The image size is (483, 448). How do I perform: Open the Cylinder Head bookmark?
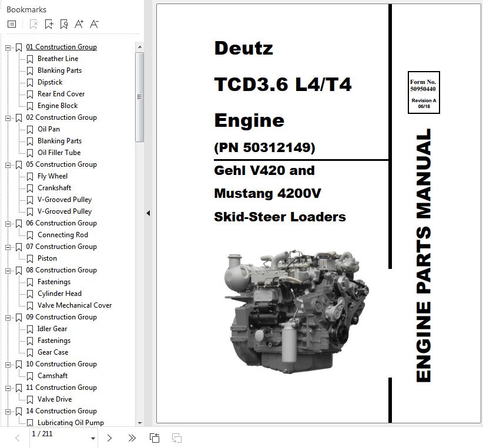point(59,294)
